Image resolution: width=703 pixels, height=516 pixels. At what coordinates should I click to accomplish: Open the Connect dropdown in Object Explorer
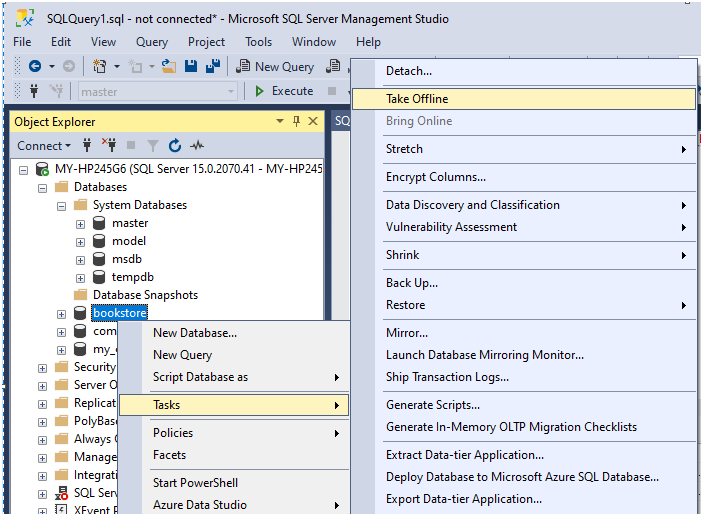click(x=44, y=146)
